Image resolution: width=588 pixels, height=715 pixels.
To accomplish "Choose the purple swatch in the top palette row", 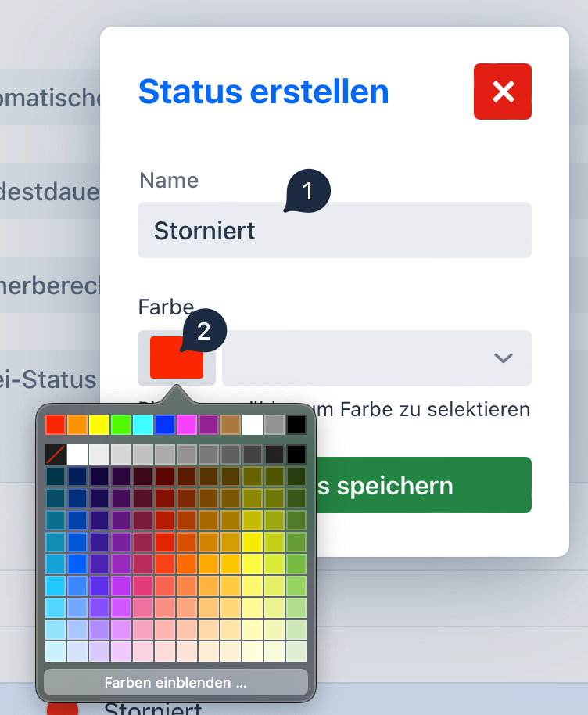I will tap(209, 424).
